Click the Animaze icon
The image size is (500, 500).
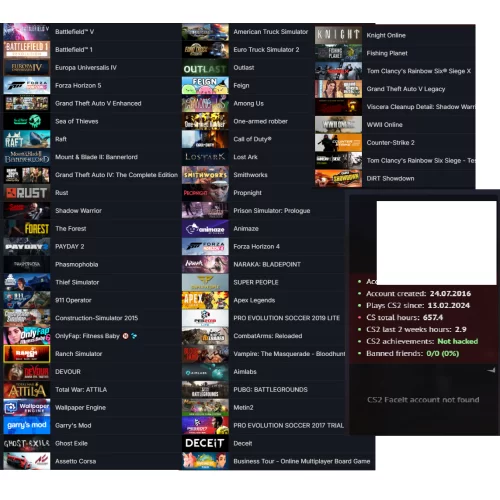click(205, 229)
